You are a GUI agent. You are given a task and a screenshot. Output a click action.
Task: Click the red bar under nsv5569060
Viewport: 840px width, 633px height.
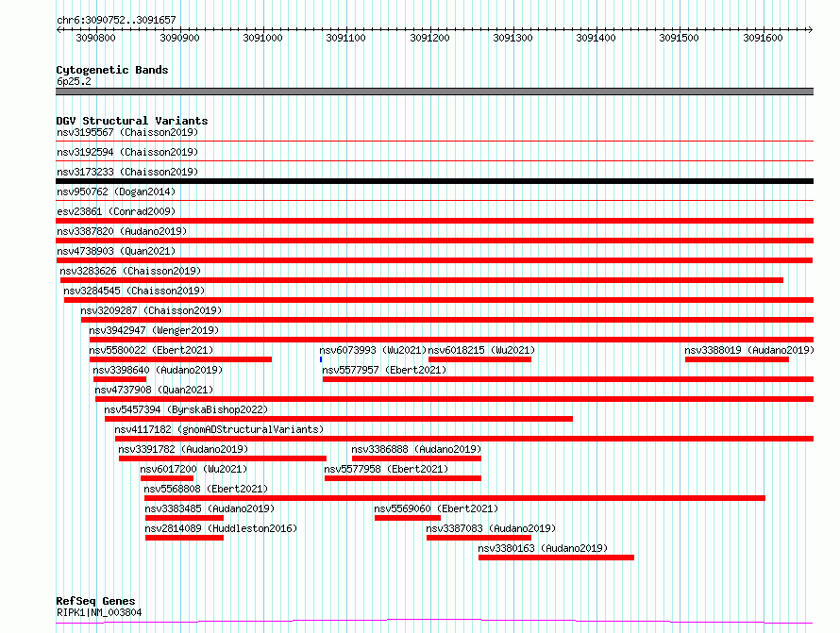point(408,518)
